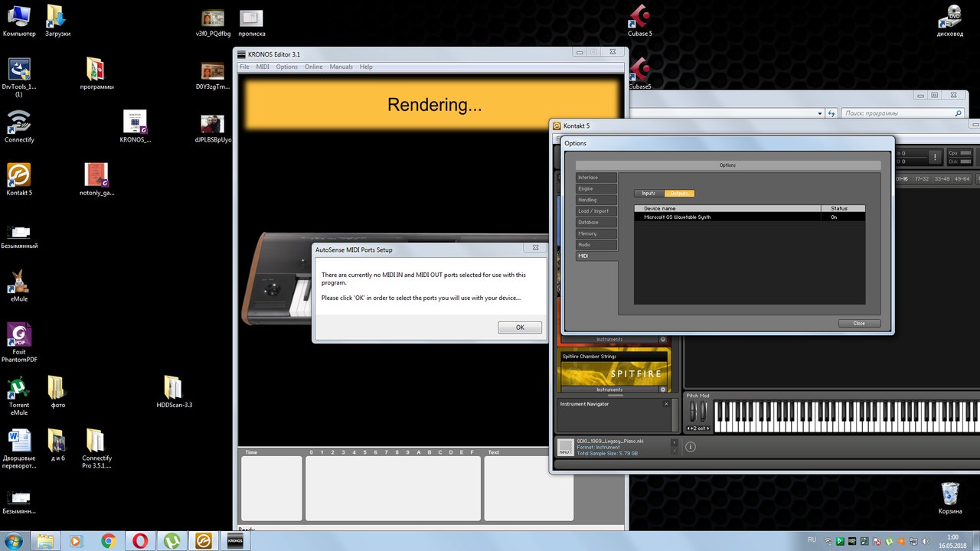Open Foxit PhantomPDF desktop shortcut
Image resolution: width=980 pixels, height=551 pixels.
point(19,342)
